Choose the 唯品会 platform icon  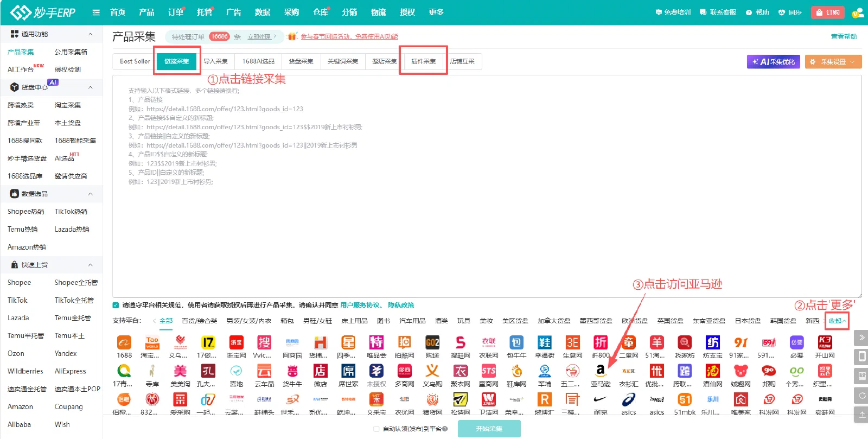point(376,343)
